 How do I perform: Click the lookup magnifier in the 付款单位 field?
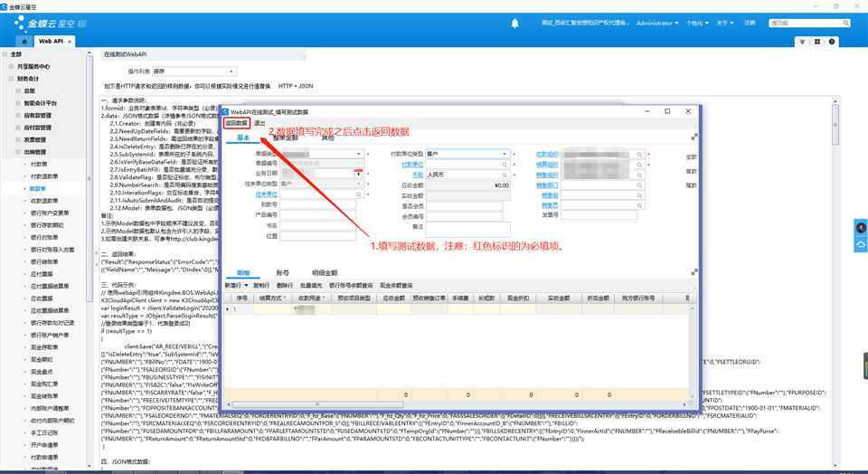tap(505, 165)
